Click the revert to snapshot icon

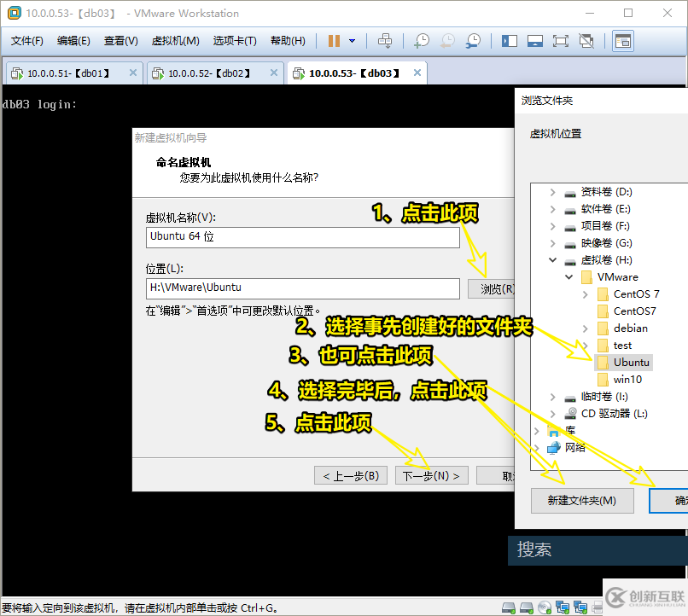447,41
